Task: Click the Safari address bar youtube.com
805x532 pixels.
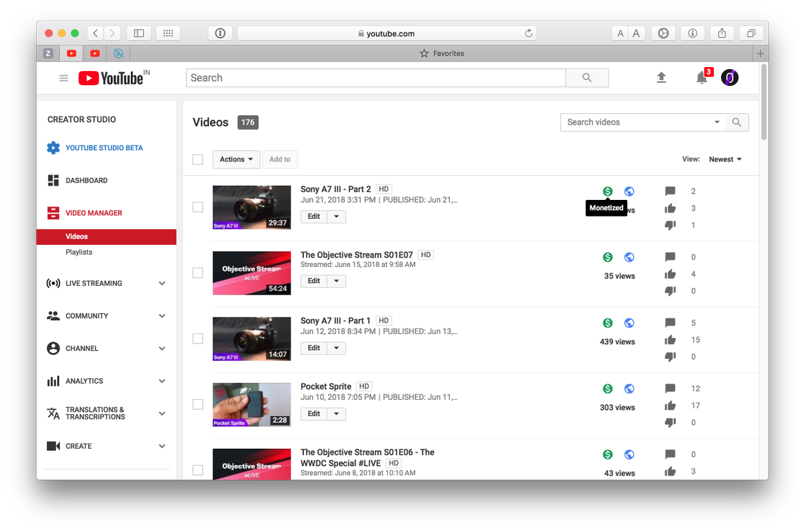Action: click(x=386, y=34)
